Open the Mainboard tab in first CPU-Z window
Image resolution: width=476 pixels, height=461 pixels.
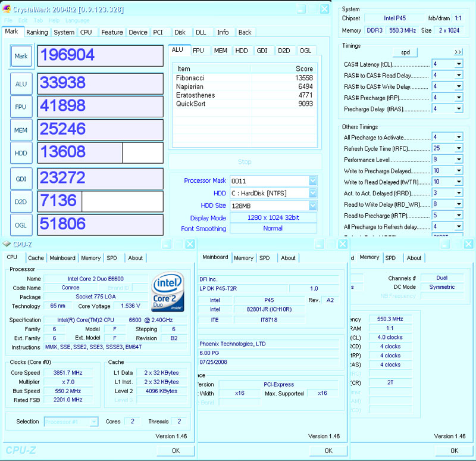62,258
